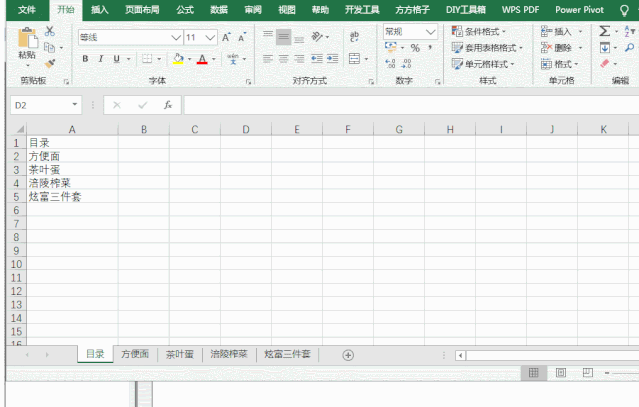Viewport: 639px width, 407px height.
Task: Align text left
Action: click(x=268, y=59)
